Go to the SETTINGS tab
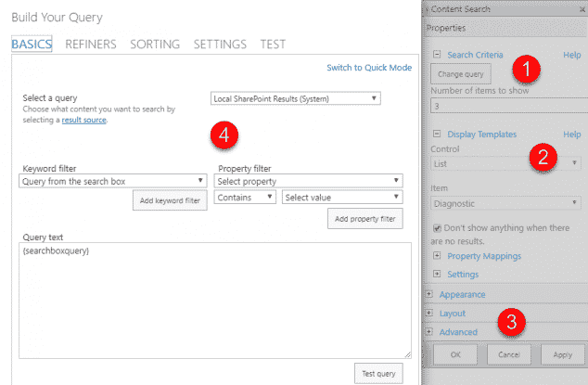The image size is (588, 385). [x=220, y=45]
